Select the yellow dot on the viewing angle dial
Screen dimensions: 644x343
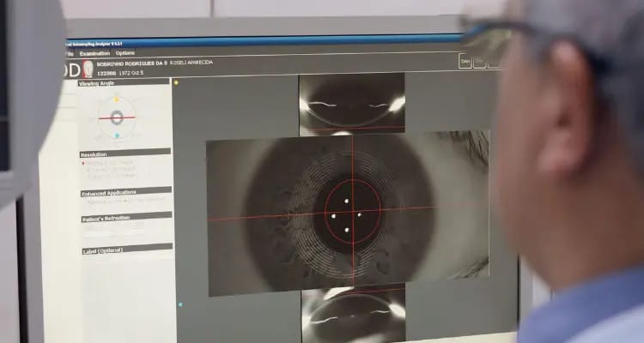[x=116, y=99]
